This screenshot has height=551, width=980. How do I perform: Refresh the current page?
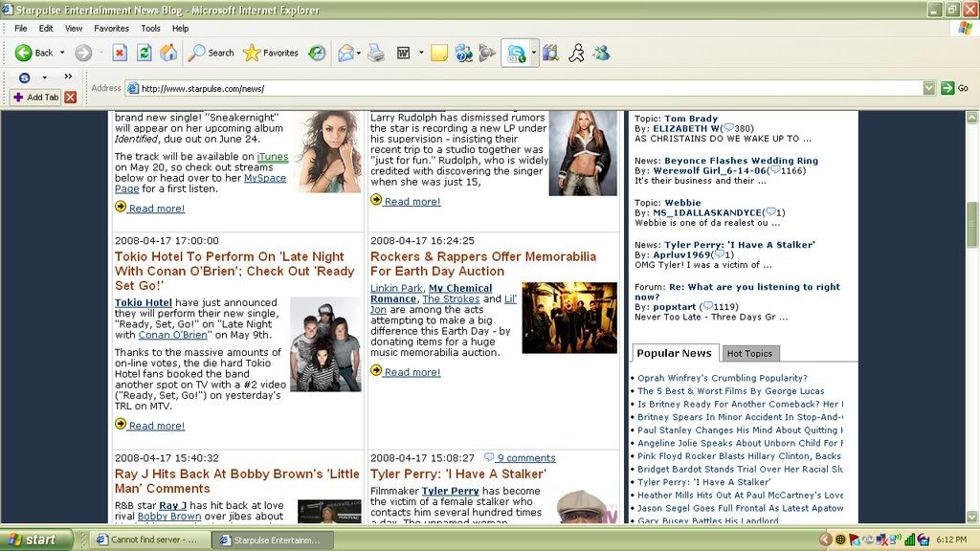[x=145, y=53]
